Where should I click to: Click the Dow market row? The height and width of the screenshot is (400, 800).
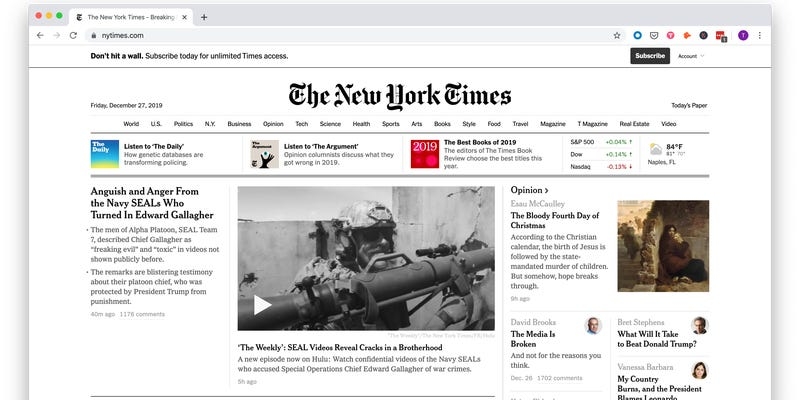tap(601, 154)
